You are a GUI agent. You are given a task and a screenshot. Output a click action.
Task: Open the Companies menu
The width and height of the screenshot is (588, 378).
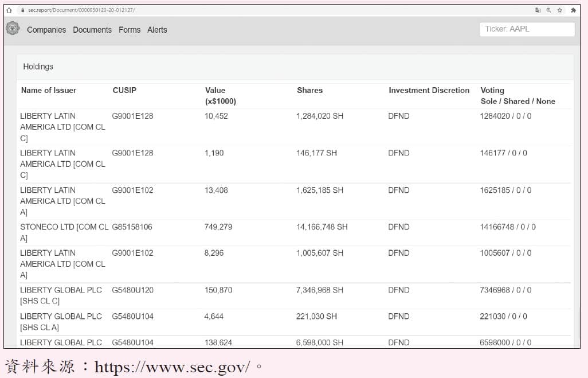[x=46, y=30]
